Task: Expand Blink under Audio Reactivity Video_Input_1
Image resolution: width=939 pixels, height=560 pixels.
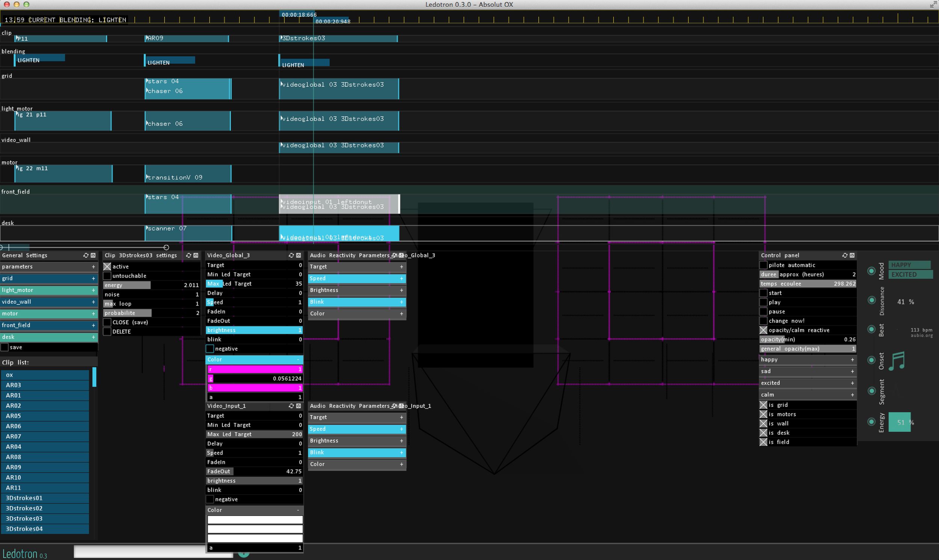Action: pos(357,452)
